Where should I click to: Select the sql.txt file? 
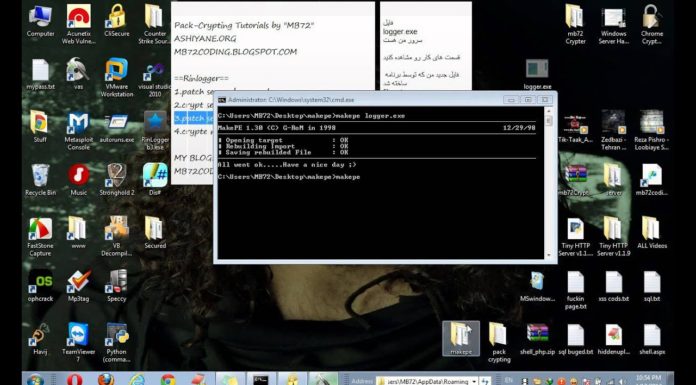(x=652, y=286)
